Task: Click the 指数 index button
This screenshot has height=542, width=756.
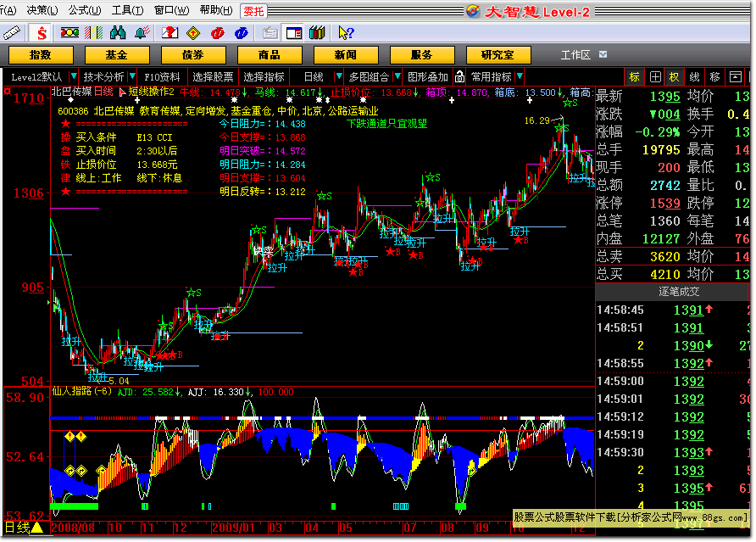Action: click(41, 54)
